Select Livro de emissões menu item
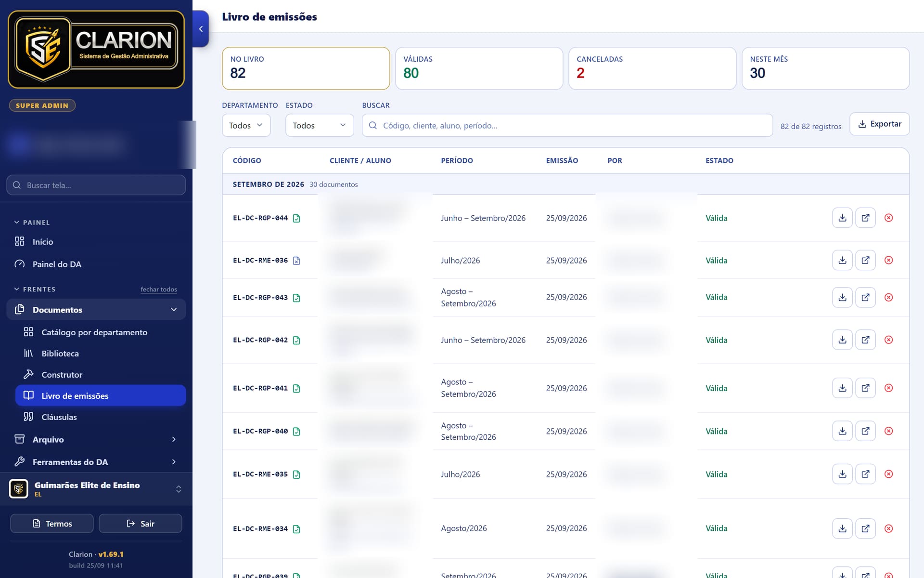Screen dimensions: 924x578 pos(101,395)
